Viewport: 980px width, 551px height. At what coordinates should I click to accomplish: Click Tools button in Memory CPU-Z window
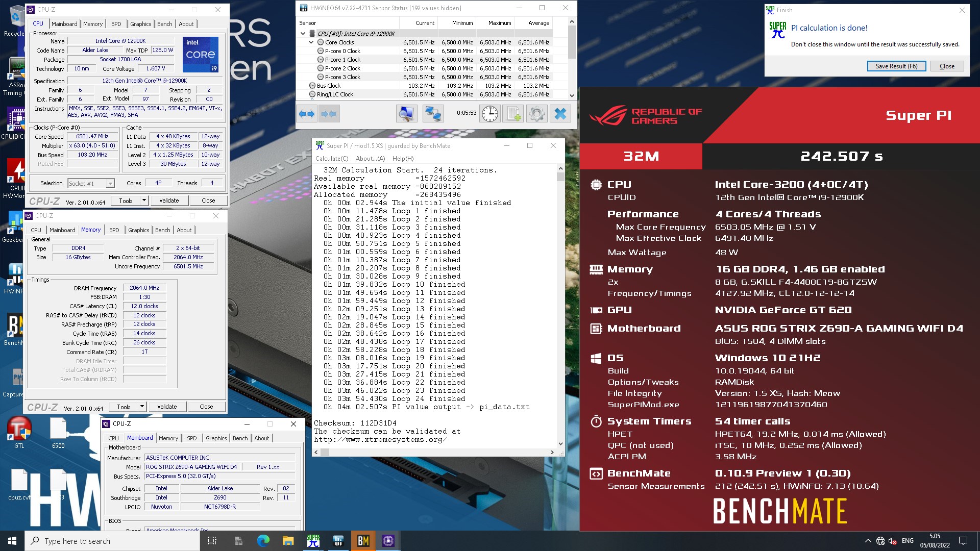(124, 407)
